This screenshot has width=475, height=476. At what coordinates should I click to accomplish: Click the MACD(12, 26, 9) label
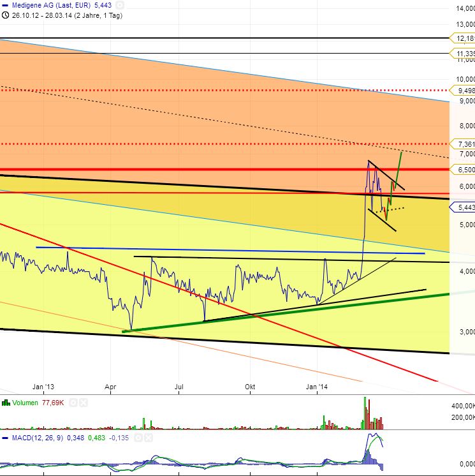click(38, 438)
